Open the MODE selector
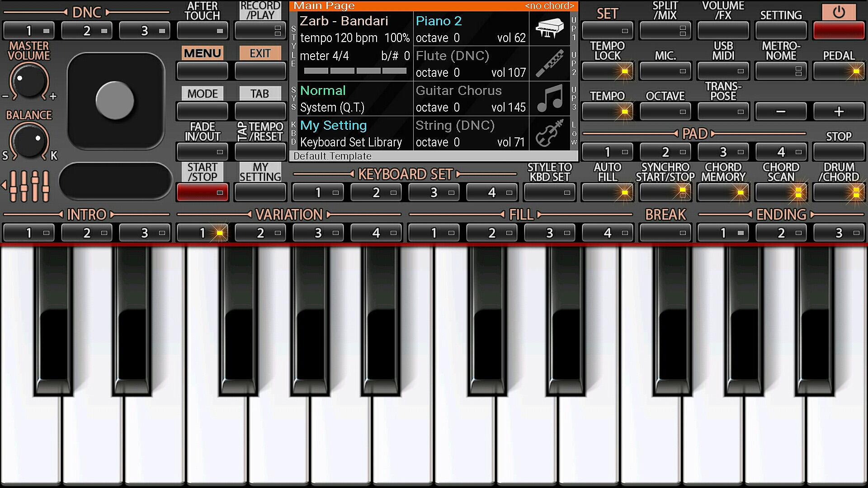Image resolution: width=868 pixels, height=488 pixels. [202, 111]
